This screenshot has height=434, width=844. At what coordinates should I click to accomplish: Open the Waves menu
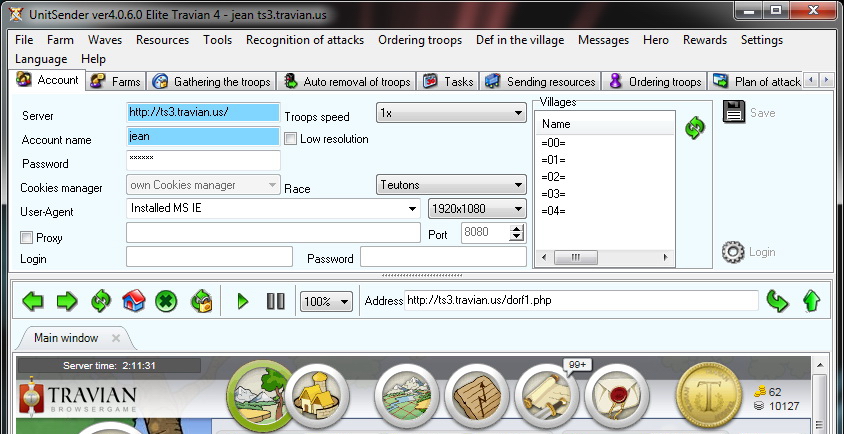tap(105, 40)
